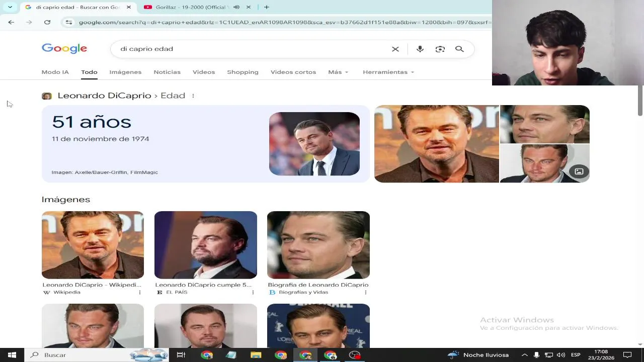This screenshot has width=644, height=362.
Task: Switch to Modo IA tab
Action: 55,72
